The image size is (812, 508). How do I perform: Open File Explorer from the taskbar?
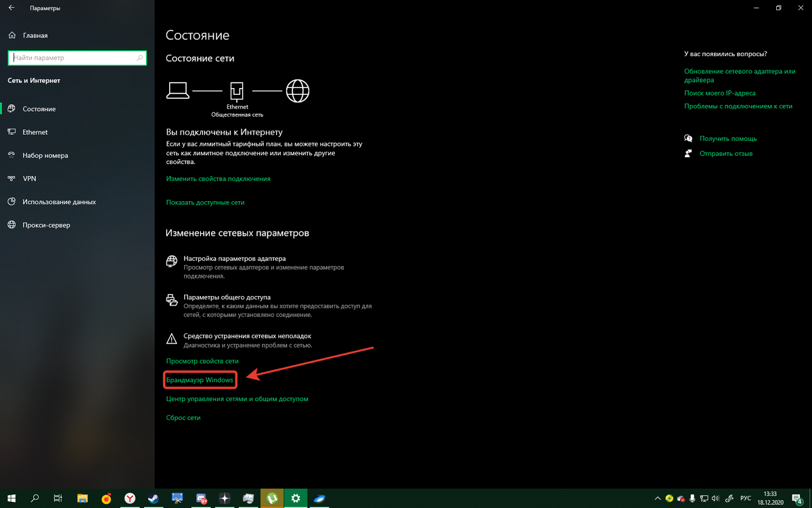(x=83, y=498)
